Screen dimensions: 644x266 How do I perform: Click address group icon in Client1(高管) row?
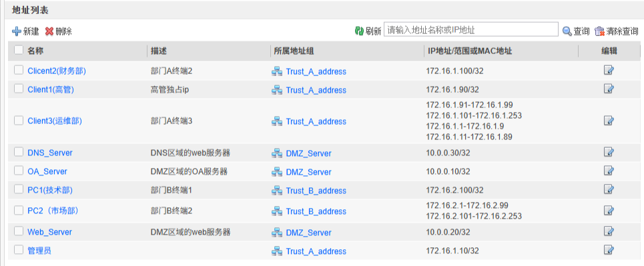click(277, 90)
